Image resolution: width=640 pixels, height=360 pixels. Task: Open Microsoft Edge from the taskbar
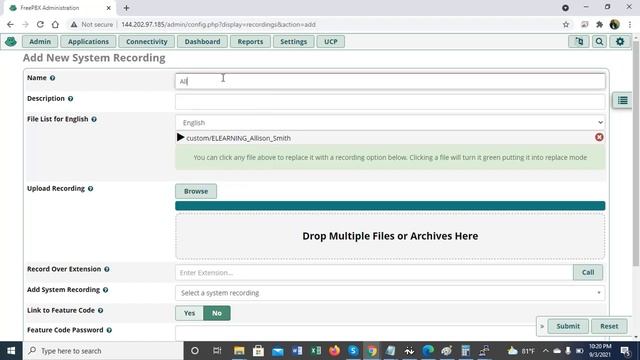428,351
